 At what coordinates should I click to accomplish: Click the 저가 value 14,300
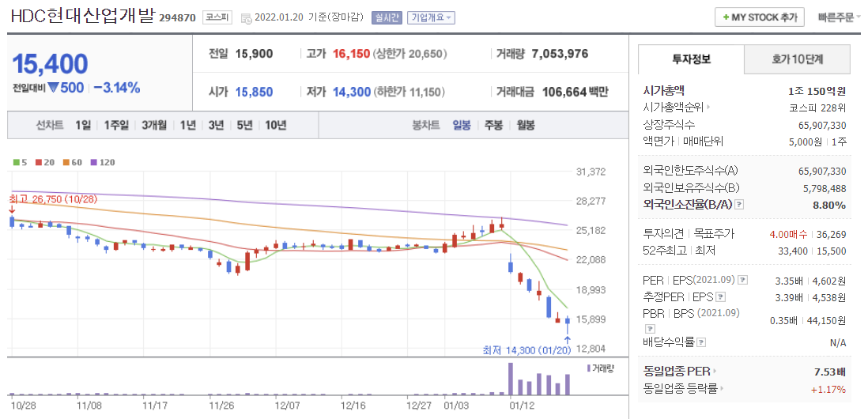[352, 92]
